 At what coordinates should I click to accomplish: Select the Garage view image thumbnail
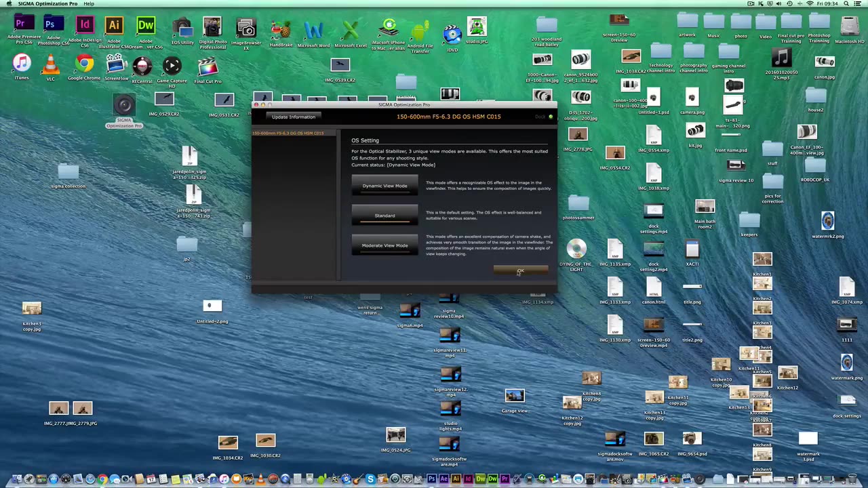pos(514,396)
